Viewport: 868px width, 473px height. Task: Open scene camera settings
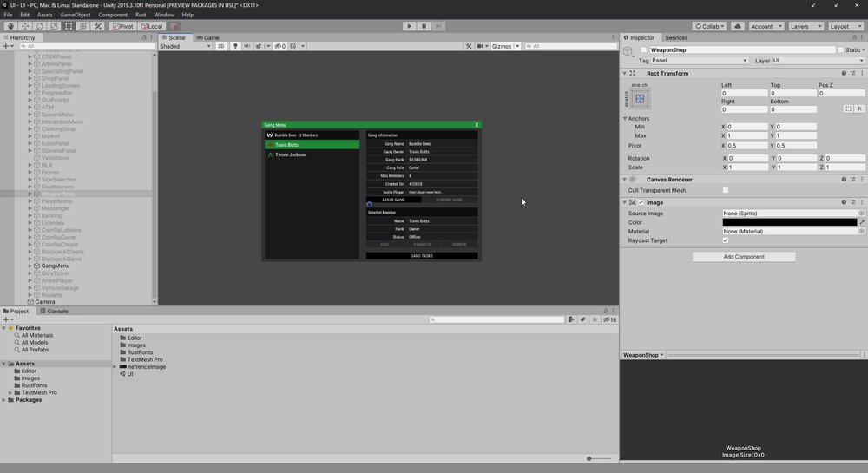pyautogui.click(x=481, y=46)
